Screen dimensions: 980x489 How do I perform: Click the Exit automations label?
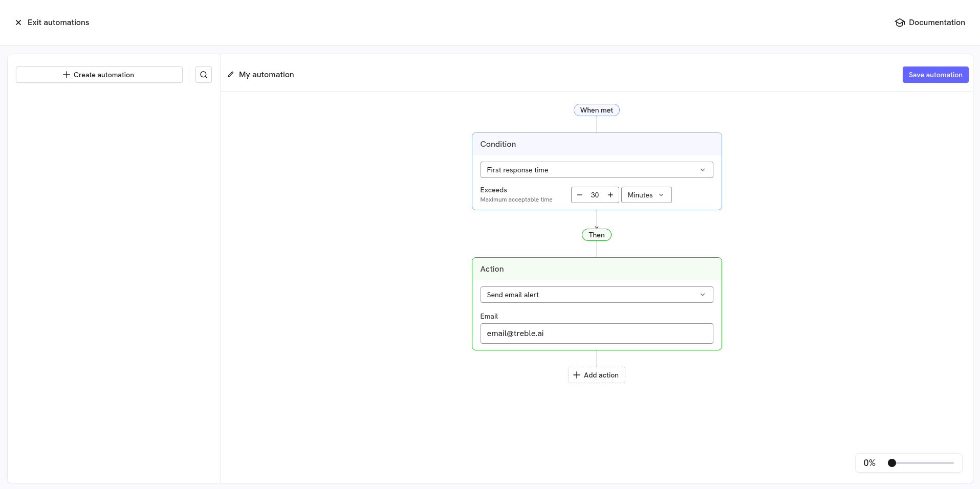(58, 23)
